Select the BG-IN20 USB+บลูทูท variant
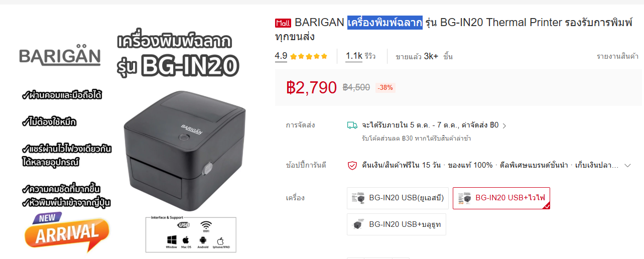Screen dimensions: 644x259 [397, 224]
